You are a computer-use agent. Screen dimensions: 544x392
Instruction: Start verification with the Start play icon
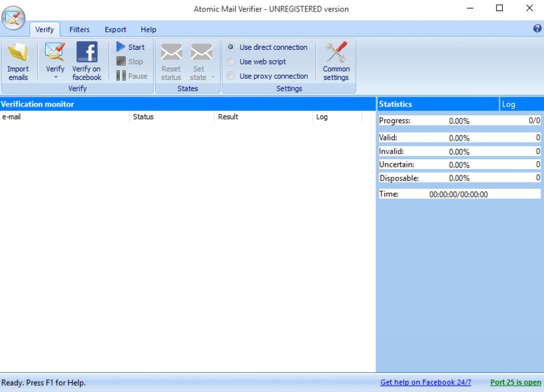click(120, 46)
